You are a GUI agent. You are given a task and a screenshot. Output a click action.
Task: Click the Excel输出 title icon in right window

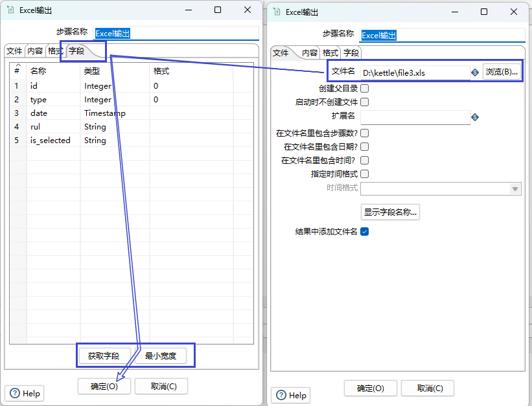tap(277, 12)
